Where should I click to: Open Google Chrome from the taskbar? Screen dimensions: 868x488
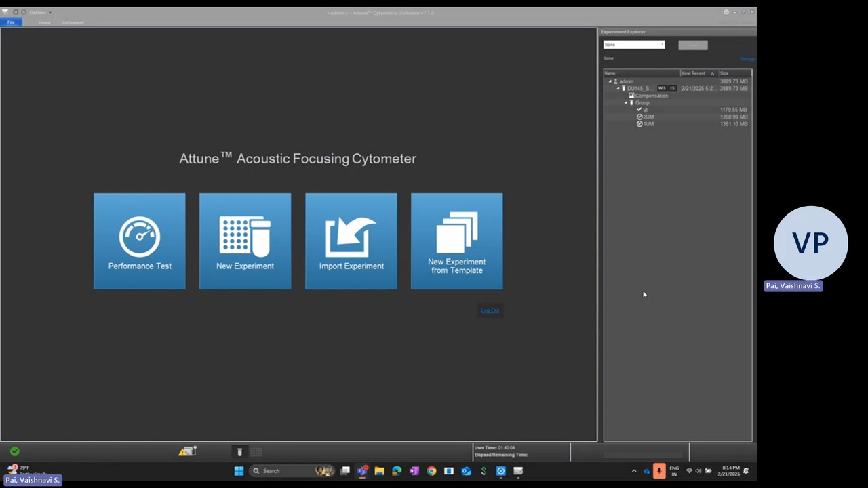point(431,471)
